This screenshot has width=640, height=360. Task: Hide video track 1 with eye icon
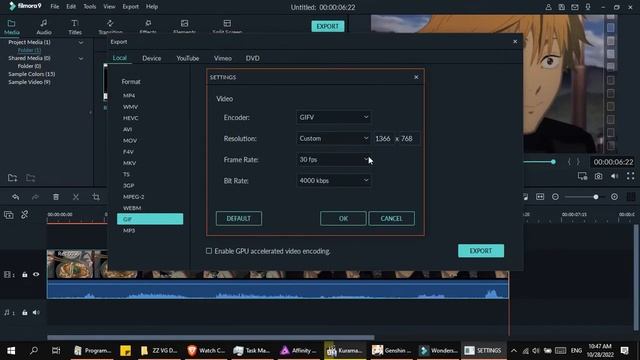coord(36,275)
